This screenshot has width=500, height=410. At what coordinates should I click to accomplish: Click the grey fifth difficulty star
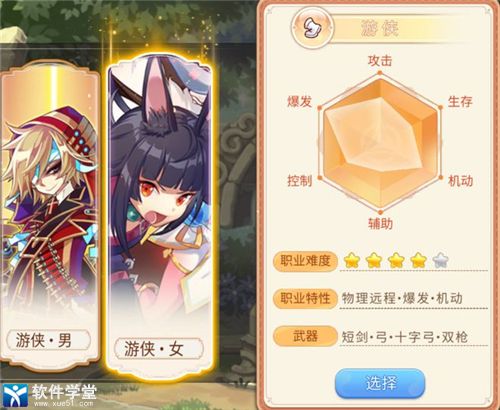[440, 260]
